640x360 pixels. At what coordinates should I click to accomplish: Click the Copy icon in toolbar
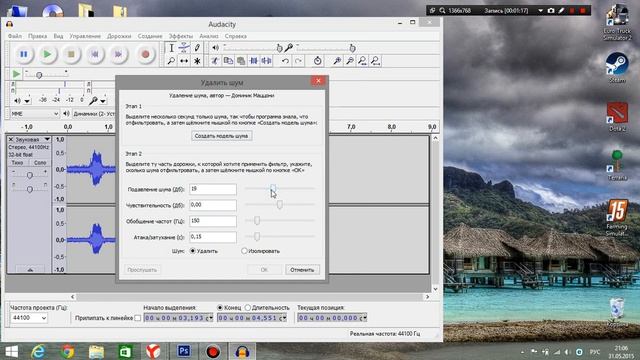[x=228, y=61]
